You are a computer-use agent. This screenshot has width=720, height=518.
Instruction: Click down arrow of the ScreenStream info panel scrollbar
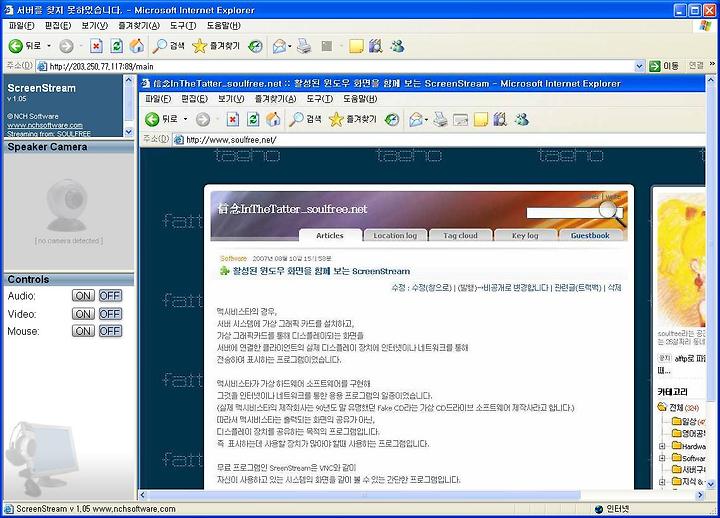pyautogui.click(x=129, y=132)
